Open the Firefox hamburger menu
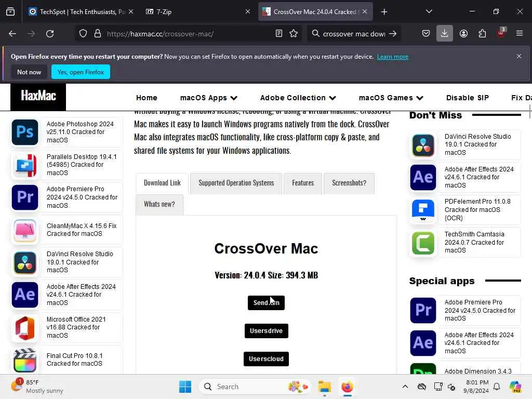This screenshot has width=532, height=399. [x=520, y=34]
